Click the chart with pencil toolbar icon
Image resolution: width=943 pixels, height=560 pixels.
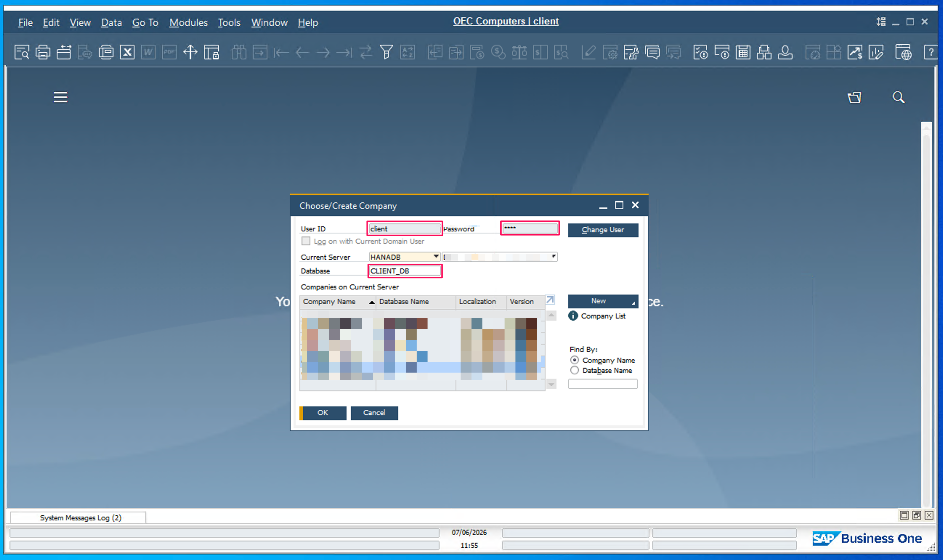pos(875,52)
